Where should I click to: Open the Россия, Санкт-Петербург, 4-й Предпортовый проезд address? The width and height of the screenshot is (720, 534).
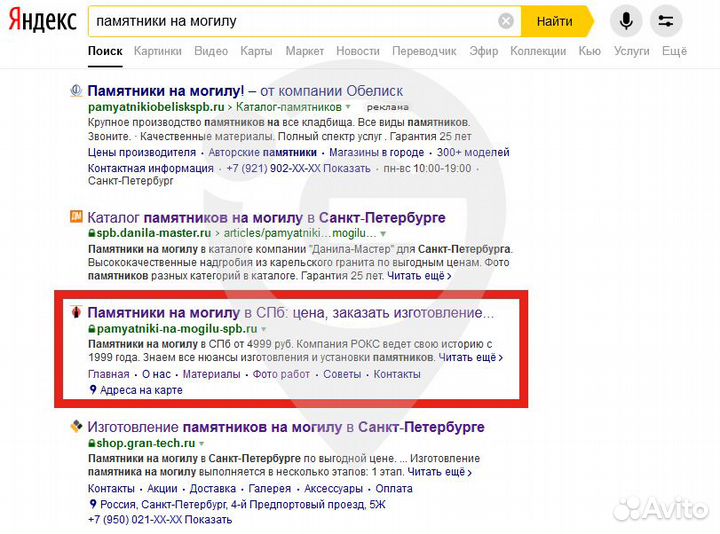tap(243, 505)
